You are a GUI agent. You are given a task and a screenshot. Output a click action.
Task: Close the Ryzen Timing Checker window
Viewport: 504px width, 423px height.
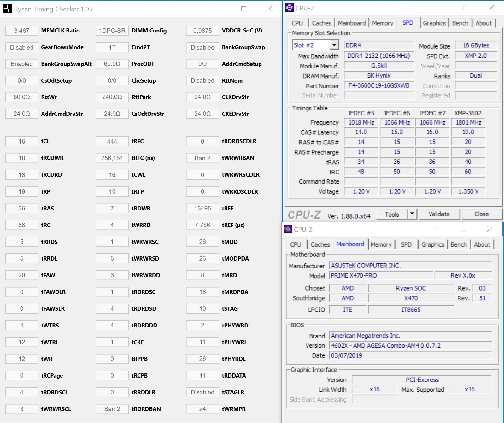[x=269, y=9]
